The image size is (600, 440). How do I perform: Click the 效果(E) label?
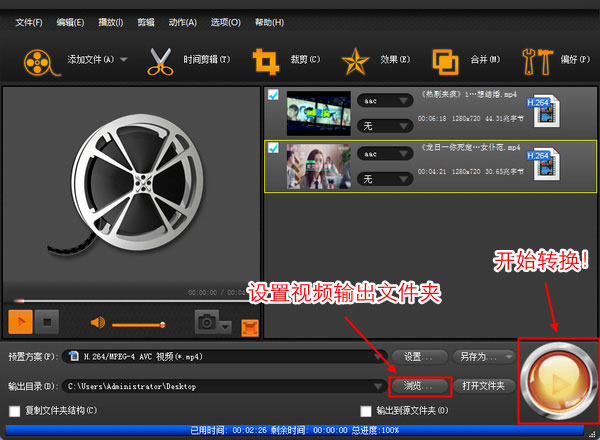(x=395, y=60)
